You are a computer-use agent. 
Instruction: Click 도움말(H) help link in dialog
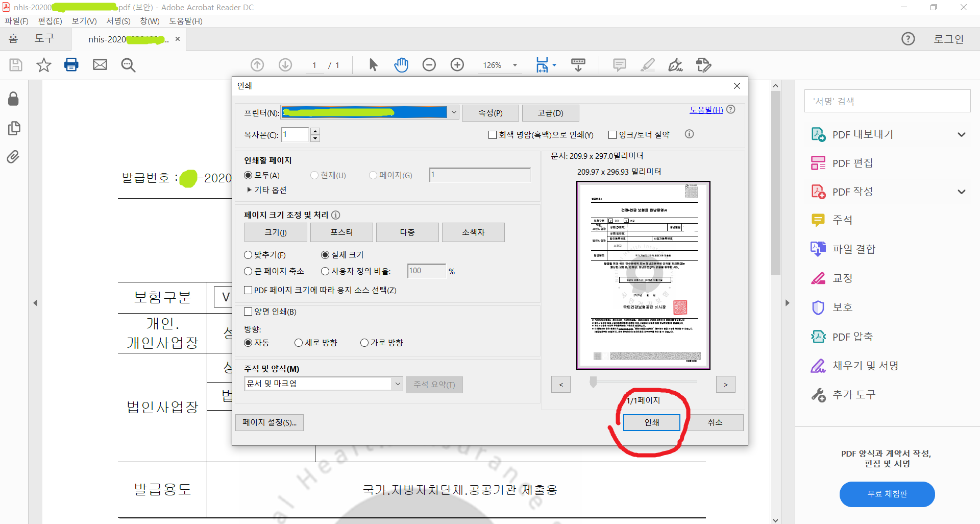click(x=706, y=110)
